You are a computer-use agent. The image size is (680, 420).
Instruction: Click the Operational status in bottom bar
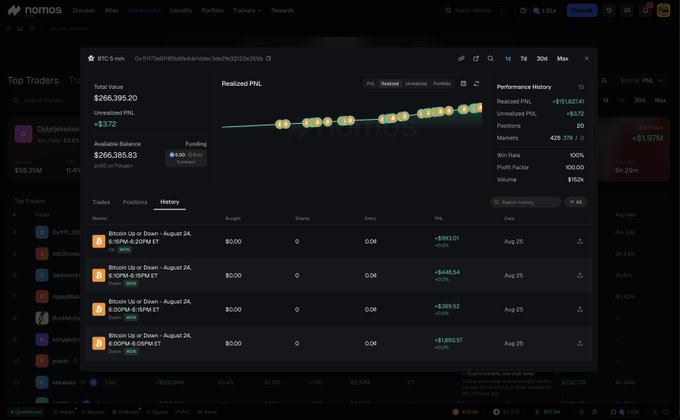click(x=26, y=412)
